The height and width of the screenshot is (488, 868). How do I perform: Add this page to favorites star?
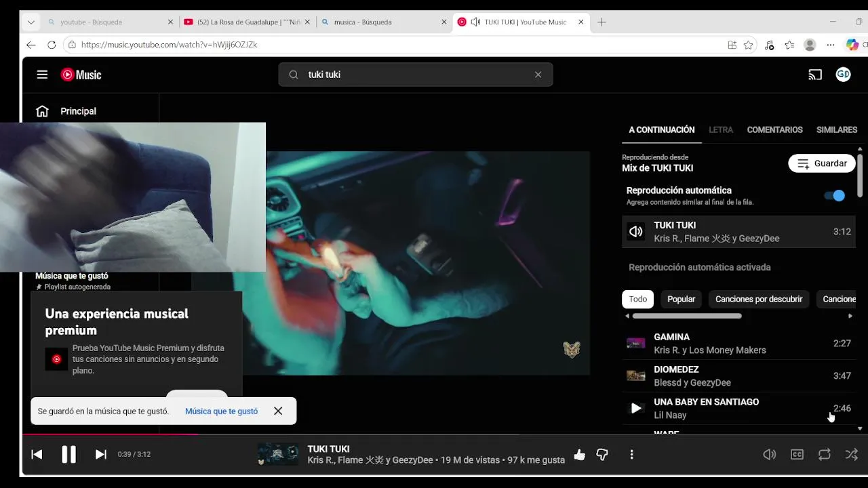point(749,45)
